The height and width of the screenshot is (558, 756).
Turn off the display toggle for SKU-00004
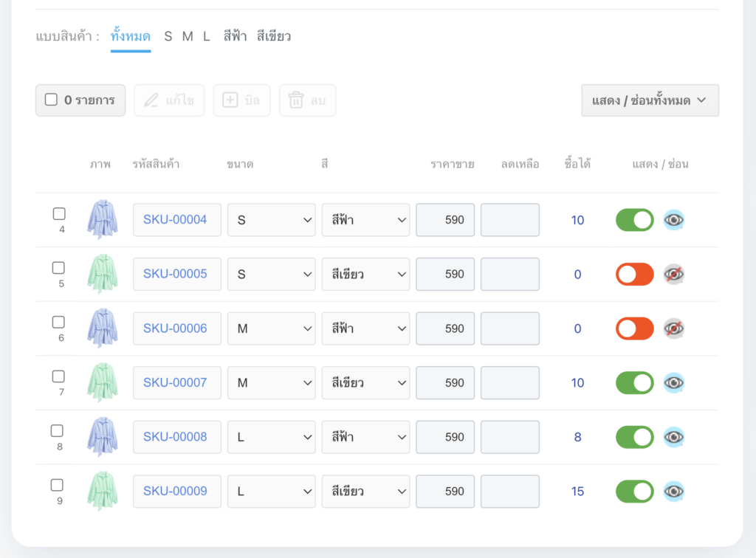coord(634,220)
